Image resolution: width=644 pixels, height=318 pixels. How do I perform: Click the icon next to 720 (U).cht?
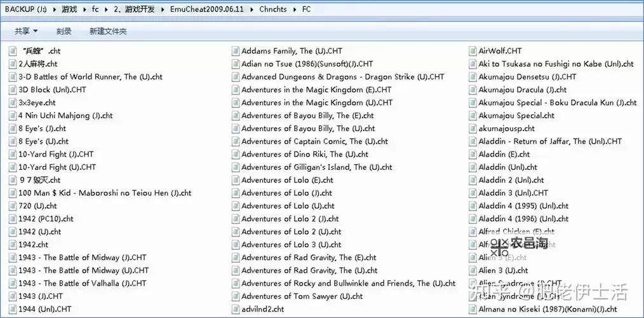(12, 206)
